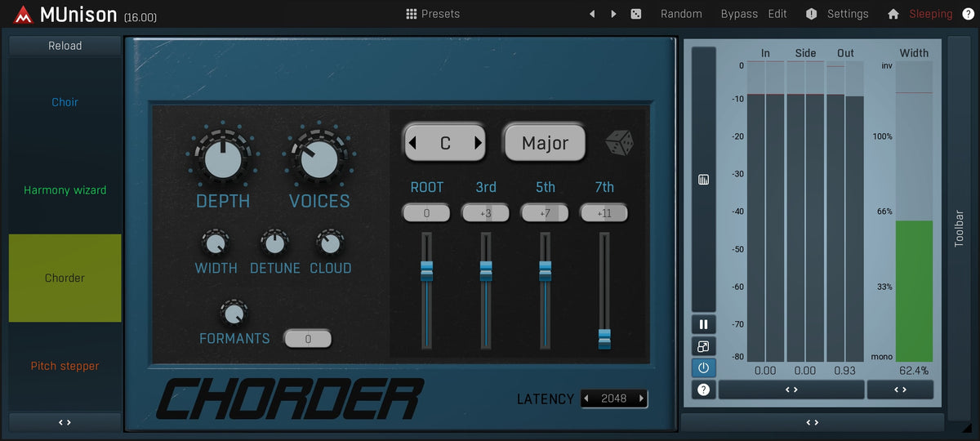The height and width of the screenshot is (441, 980).
Task: Click the Toolbar side strip
Action: (x=960, y=229)
